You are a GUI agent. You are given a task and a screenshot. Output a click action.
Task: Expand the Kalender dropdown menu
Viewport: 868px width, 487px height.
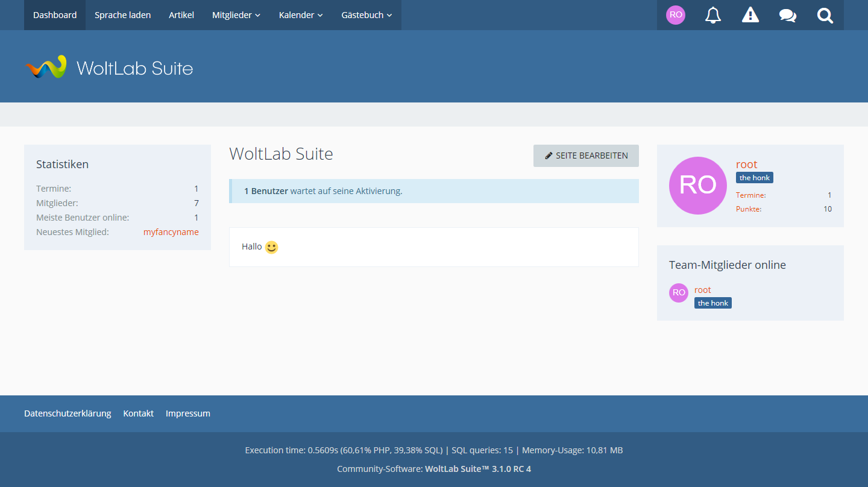(301, 15)
